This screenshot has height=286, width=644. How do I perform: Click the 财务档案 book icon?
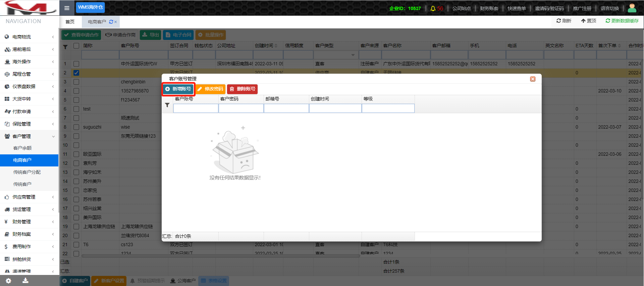pos(7,234)
